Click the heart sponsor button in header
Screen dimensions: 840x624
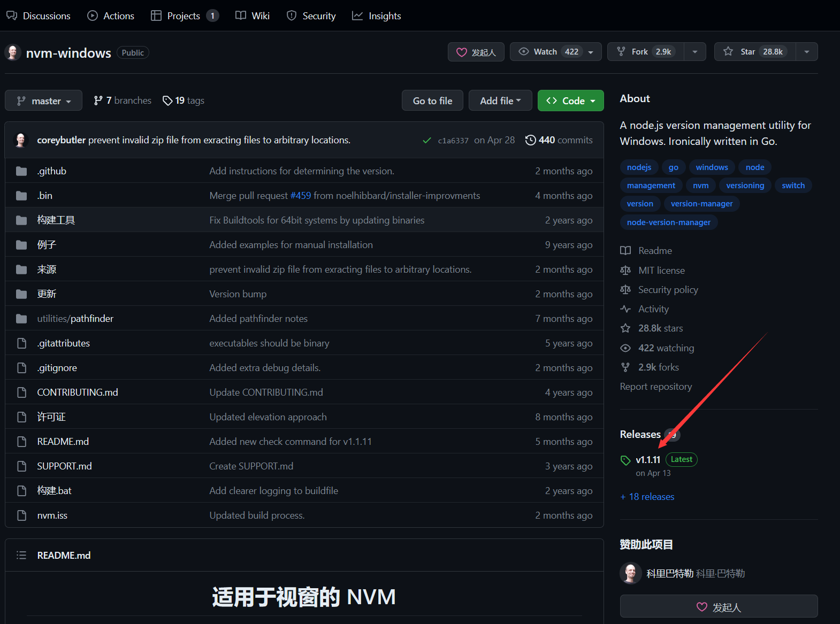(x=476, y=52)
